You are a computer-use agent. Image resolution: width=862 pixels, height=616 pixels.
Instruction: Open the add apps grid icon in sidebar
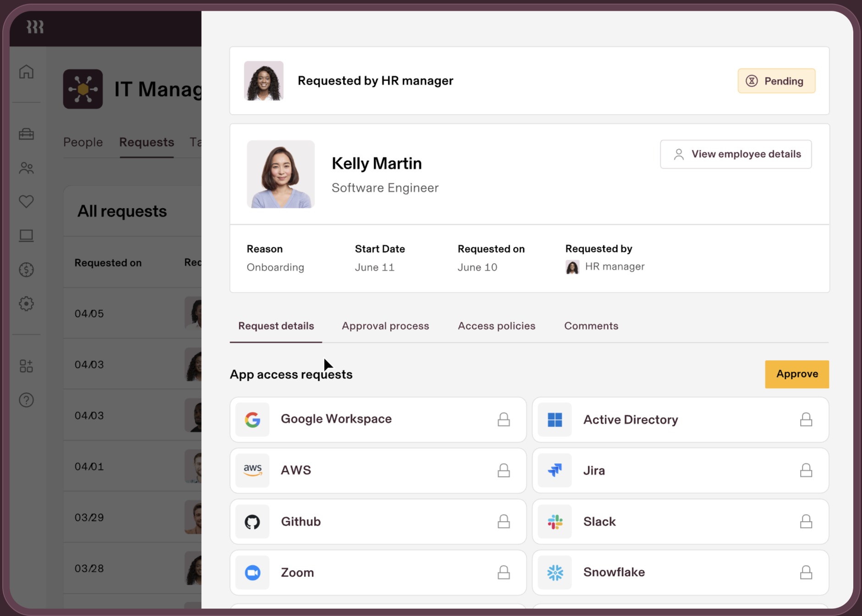click(x=26, y=366)
